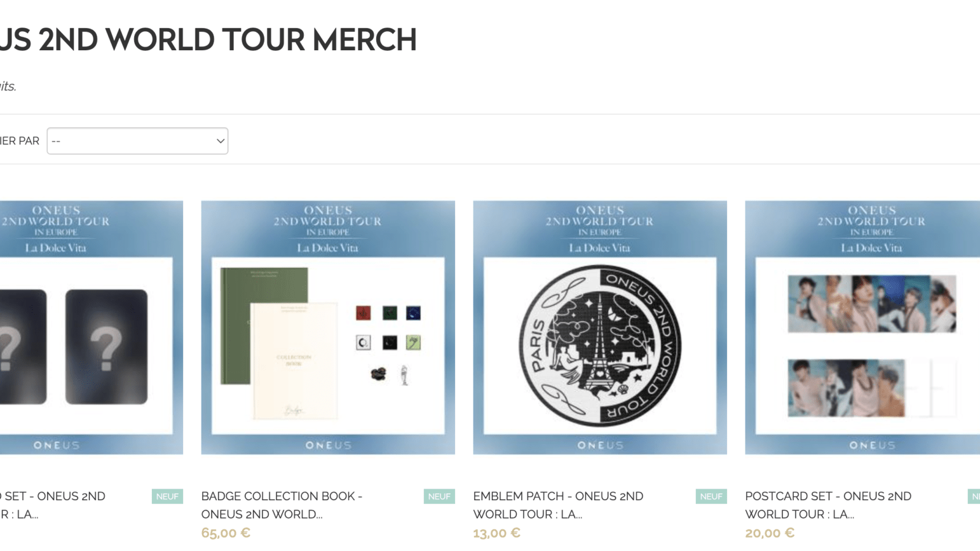The image size is (980, 551).
Task: Click the green collection book cover
Action: click(264, 326)
